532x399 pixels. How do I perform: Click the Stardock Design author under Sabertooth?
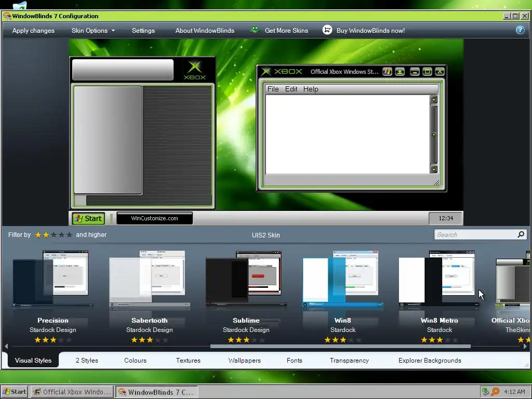click(149, 330)
